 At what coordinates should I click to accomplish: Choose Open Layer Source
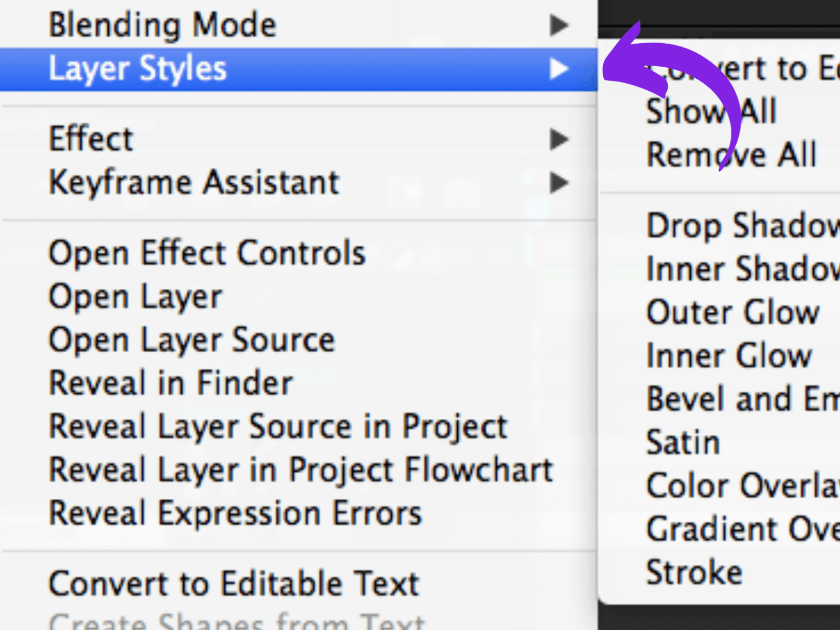(x=191, y=339)
